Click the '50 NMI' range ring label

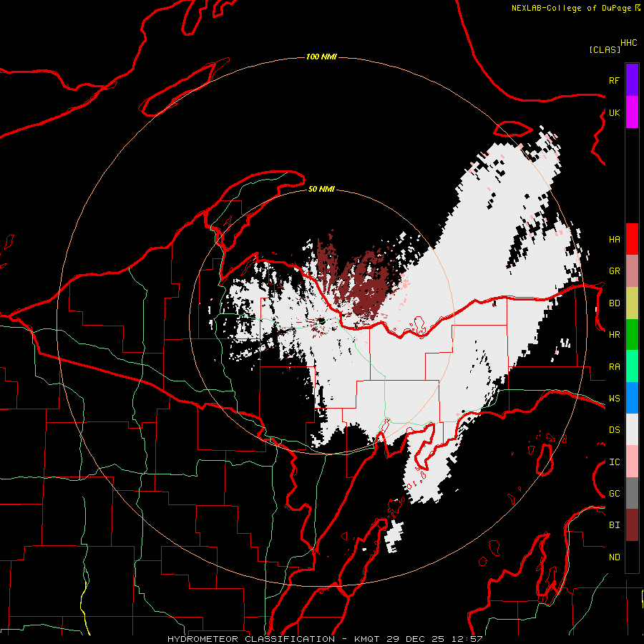pyautogui.click(x=321, y=189)
